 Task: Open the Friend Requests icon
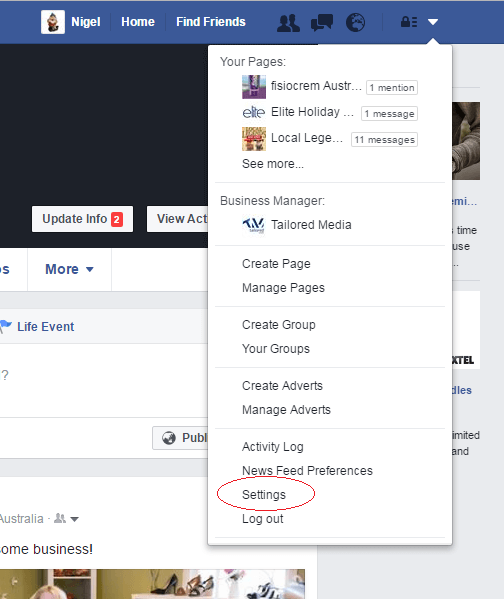pyautogui.click(x=288, y=23)
